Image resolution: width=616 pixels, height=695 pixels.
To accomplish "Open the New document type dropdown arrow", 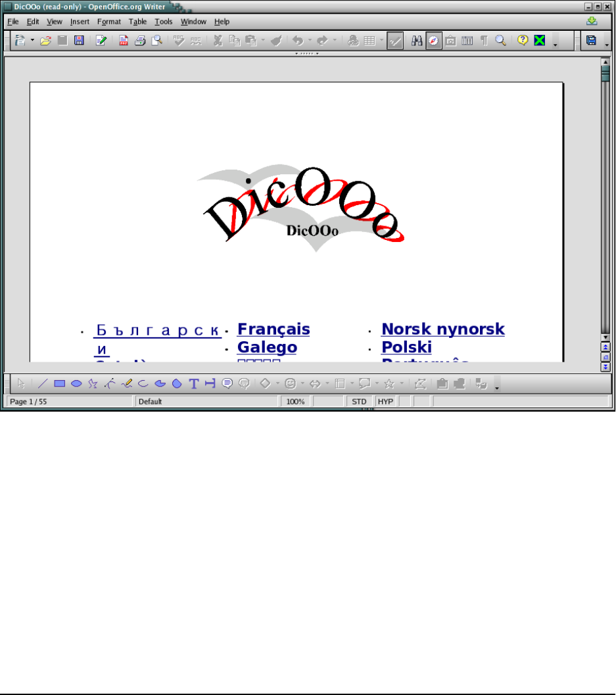I will point(32,41).
